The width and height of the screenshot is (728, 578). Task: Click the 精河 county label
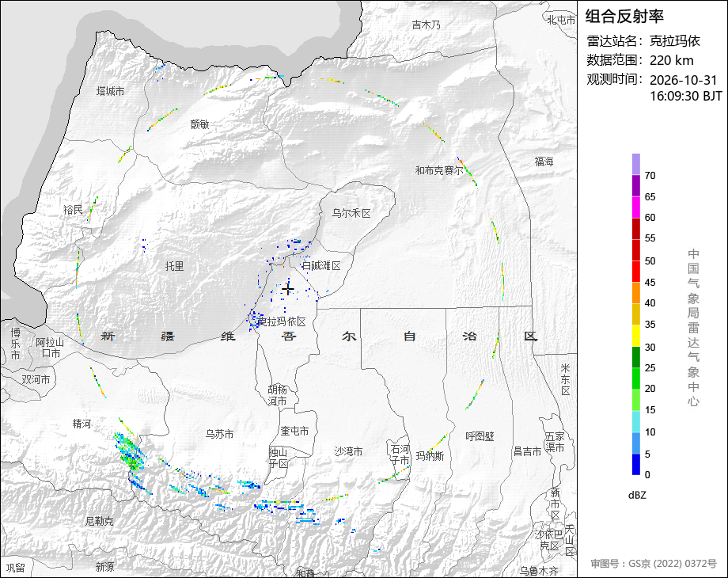pos(82,424)
